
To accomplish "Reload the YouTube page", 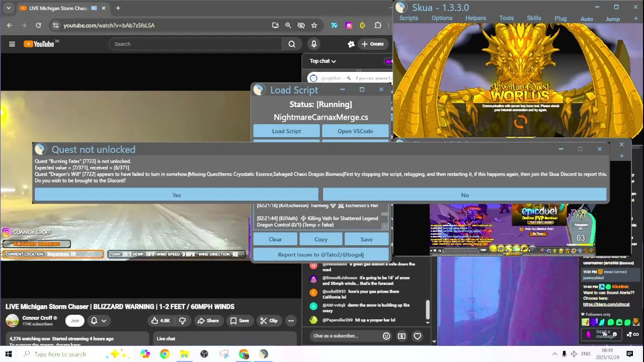I will click(x=38, y=25).
